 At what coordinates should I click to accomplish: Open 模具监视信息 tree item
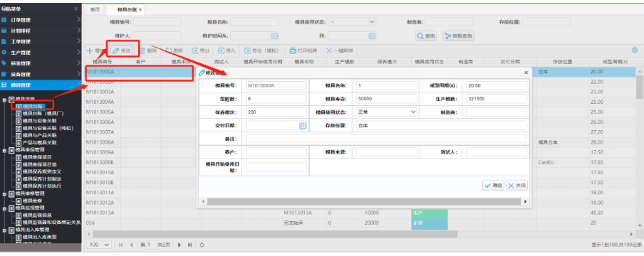point(37,215)
